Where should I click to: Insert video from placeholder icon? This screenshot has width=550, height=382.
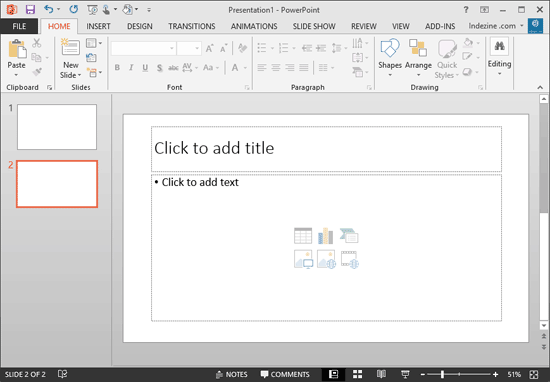point(350,260)
